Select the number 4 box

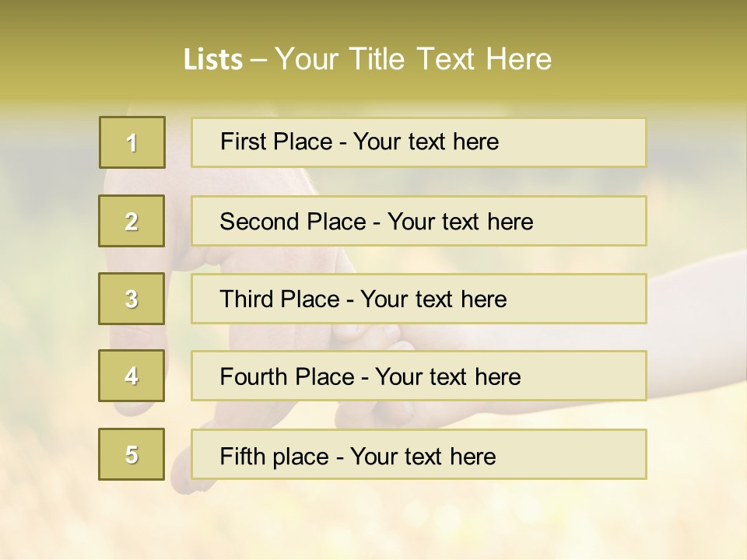click(x=132, y=376)
